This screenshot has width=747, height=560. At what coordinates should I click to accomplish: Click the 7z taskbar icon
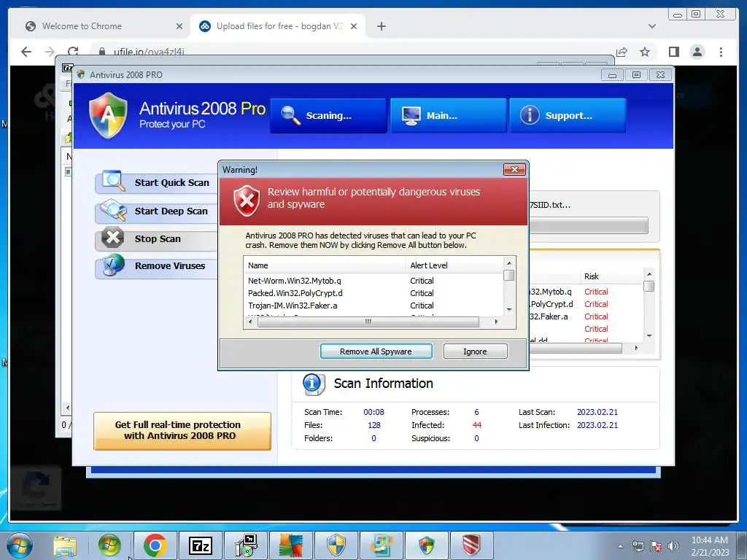pos(200,545)
